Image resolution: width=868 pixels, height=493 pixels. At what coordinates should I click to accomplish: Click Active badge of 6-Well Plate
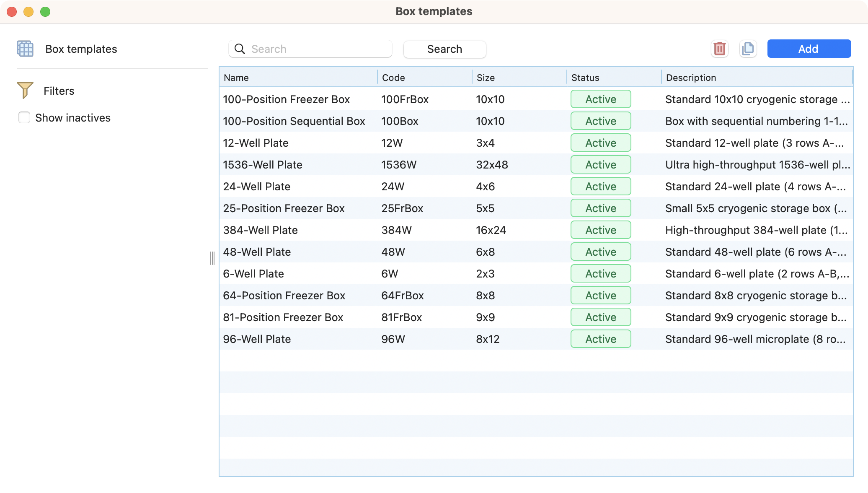click(x=600, y=274)
